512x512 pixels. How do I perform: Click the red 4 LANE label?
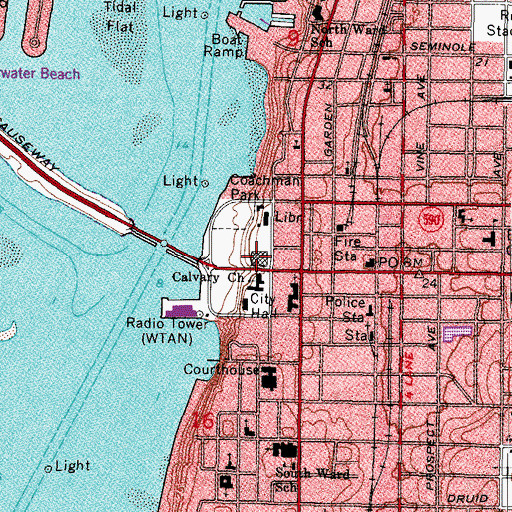point(410,375)
